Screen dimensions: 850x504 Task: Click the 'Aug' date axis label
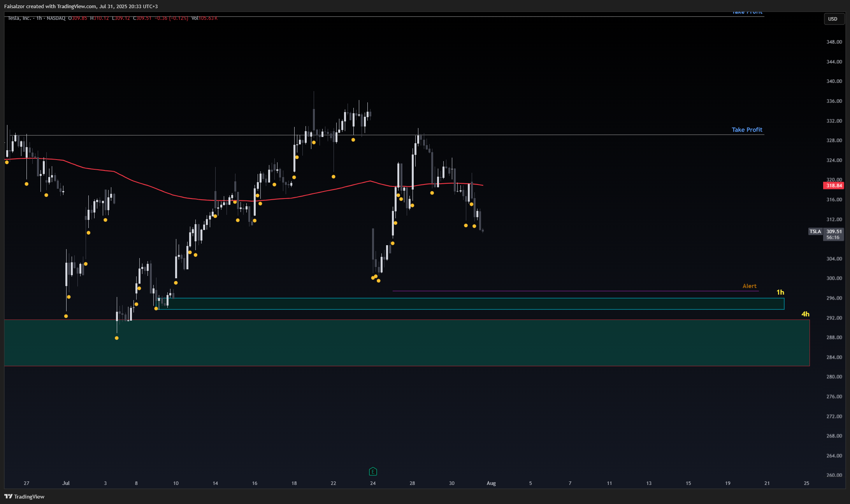pyautogui.click(x=491, y=483)
